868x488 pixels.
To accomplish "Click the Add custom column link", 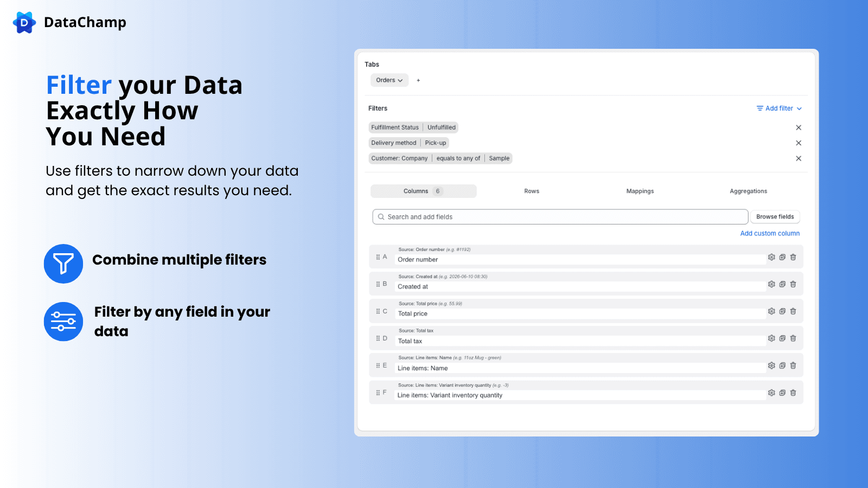I will 770,233.
